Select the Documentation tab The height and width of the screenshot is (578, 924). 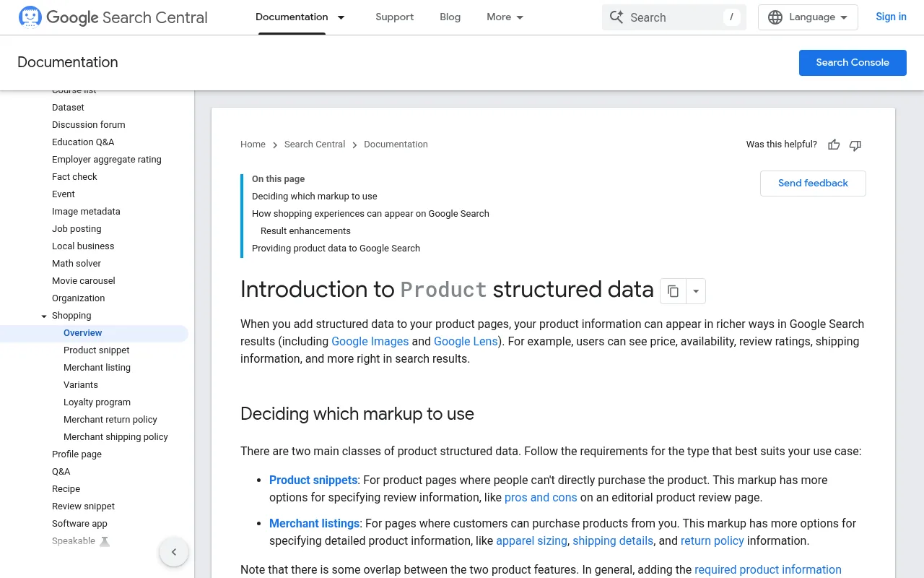tap(292, 17)
